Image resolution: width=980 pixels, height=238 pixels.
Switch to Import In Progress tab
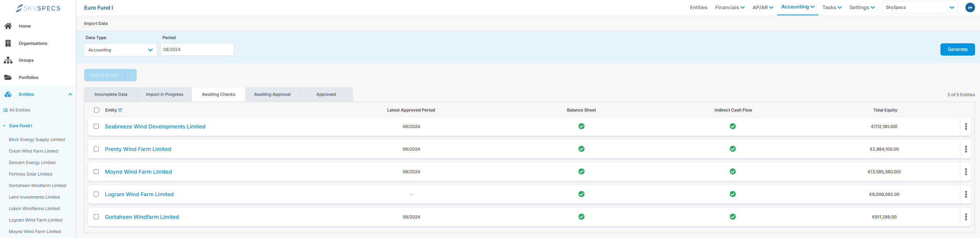[x=164, y=94]
